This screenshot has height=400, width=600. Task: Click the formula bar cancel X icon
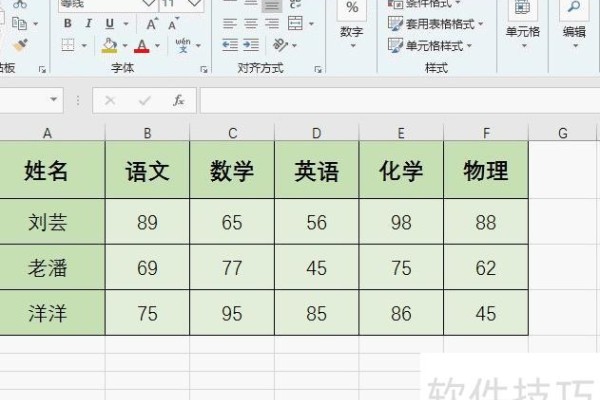pyautogui.click(x=110, y=100)
